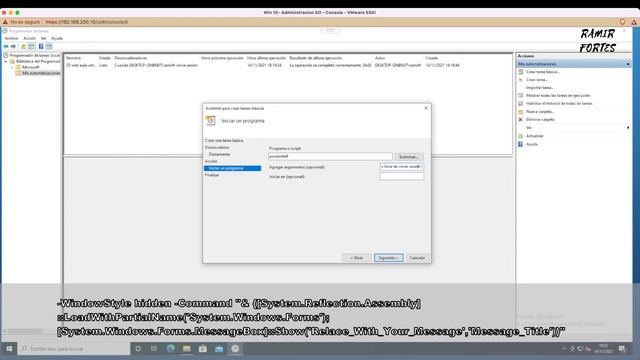The width and height of the screenshot is (640, 360).
Task: Click Mostrar todas las tareas en ejecución
Action: click(558, 96)
